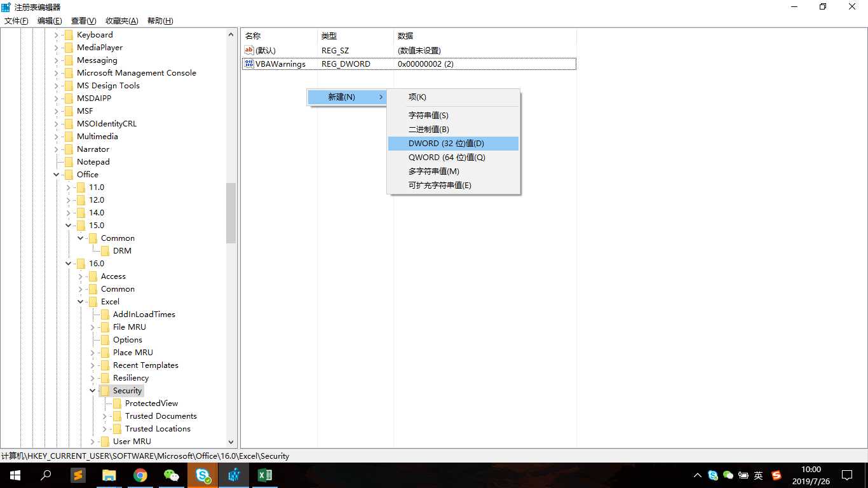Click the Trusted Documents folder icon

click(116, 416)
